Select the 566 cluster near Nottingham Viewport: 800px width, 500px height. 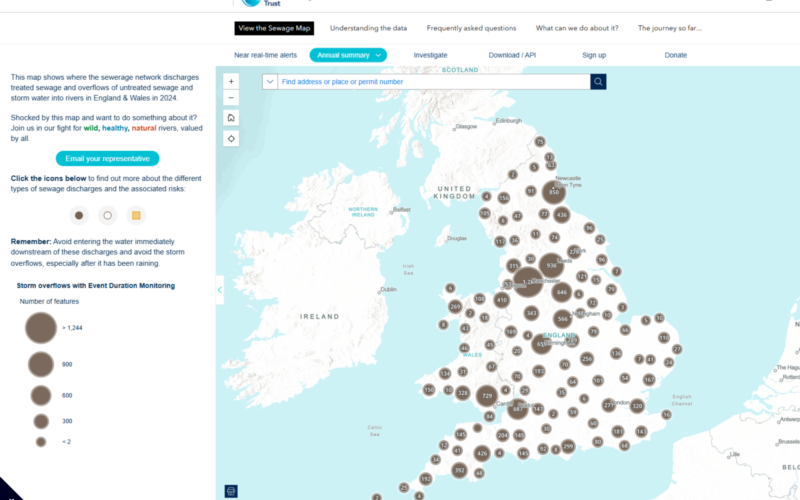[x=562, y=319]
